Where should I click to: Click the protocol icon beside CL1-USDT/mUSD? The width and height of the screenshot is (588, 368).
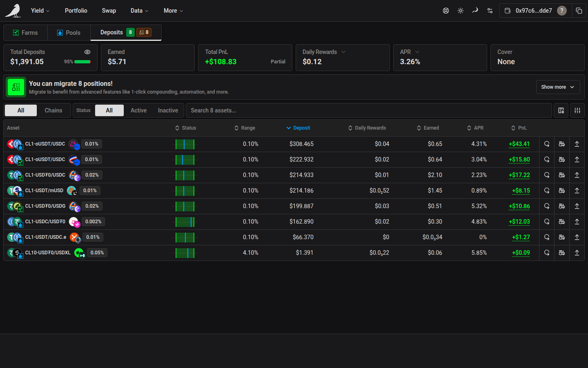click(x=72, y=191)
